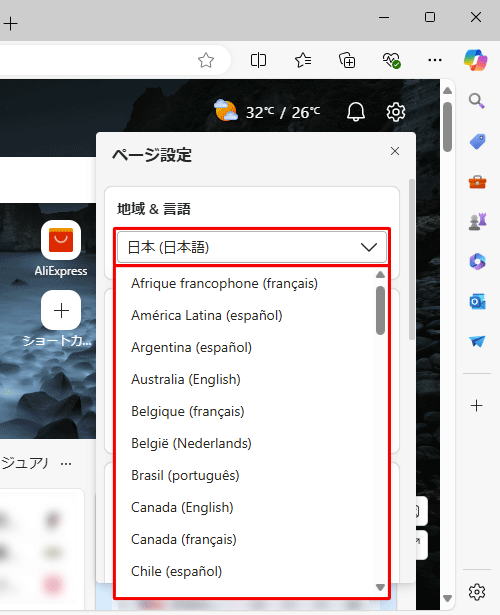Open Outlook in sidebar

pos(477,302)
